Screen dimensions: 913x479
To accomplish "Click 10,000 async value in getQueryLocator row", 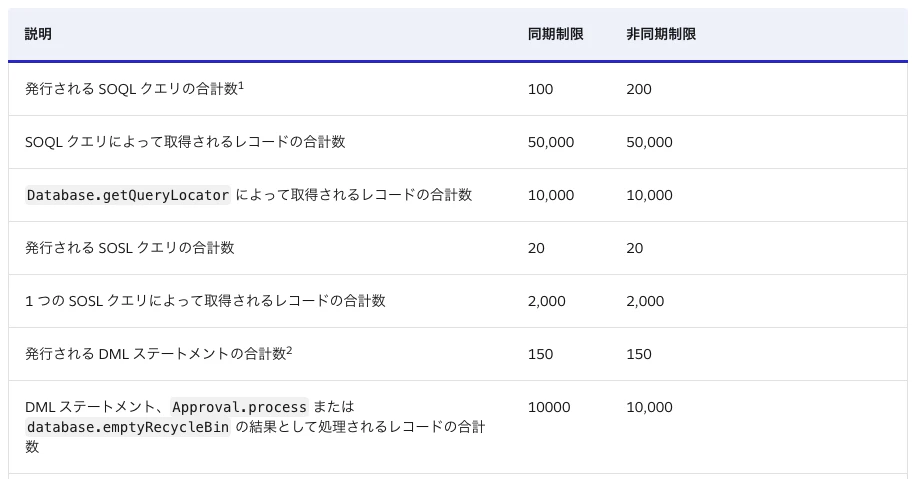I will (649, 195).
